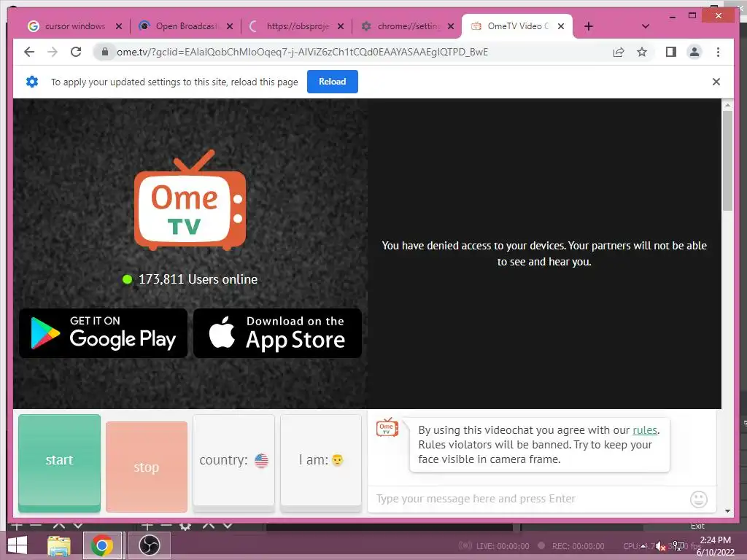The width and height of the screenshot is (747, 560).
Task: Open the Chrome side panel
Action: [x=671, y=52]
